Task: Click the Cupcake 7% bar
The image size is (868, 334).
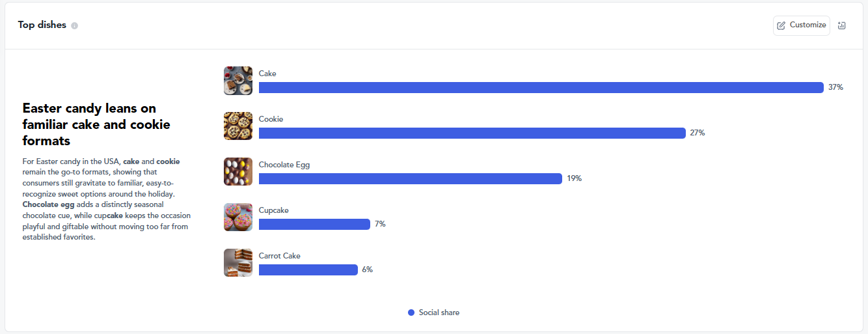Action: coord(314,225)
